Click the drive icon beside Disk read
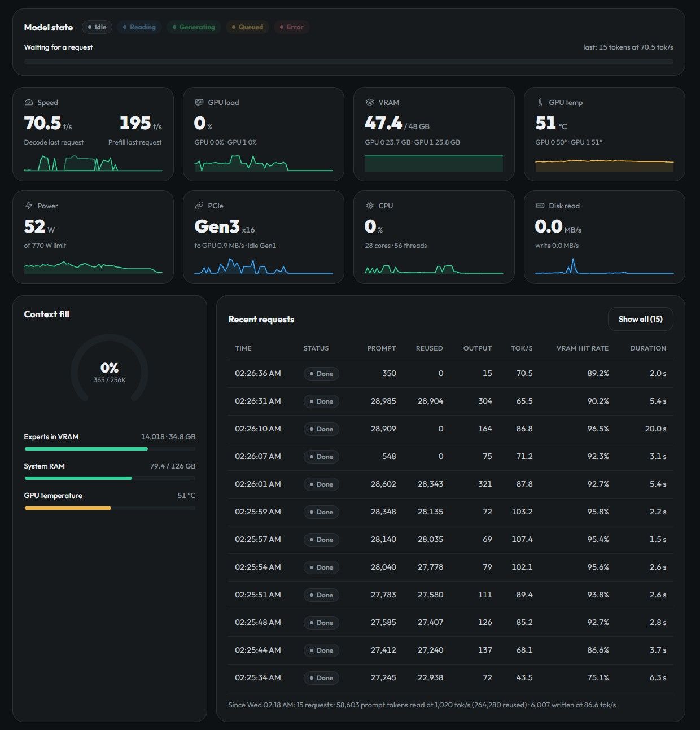The height and width of the screenshot is (730, 700). pyautogui.click(x=540, y=206)
